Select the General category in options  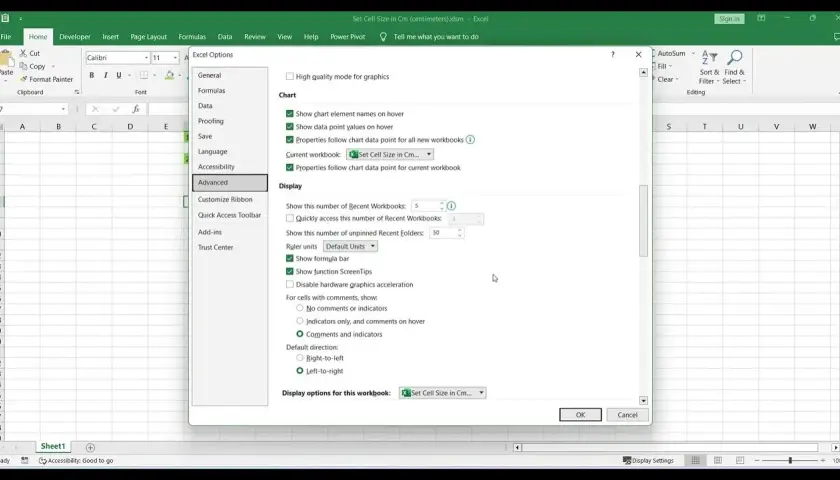230,76
